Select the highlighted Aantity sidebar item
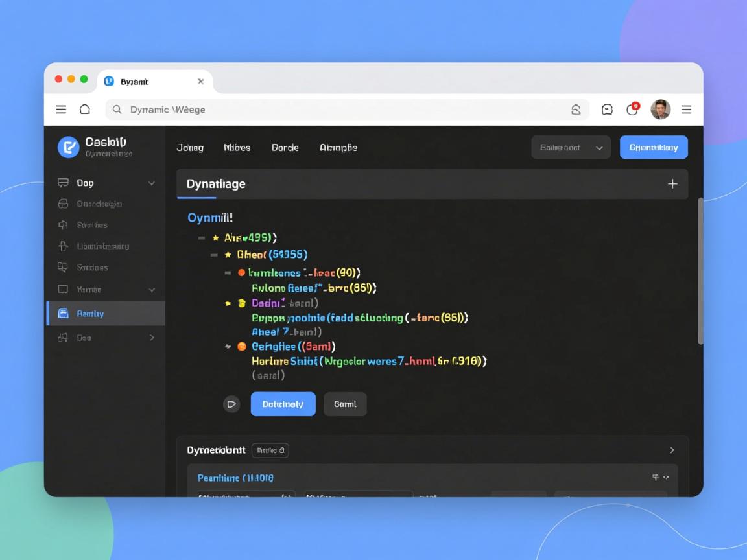The image size is (747, 560). (106, 314)
